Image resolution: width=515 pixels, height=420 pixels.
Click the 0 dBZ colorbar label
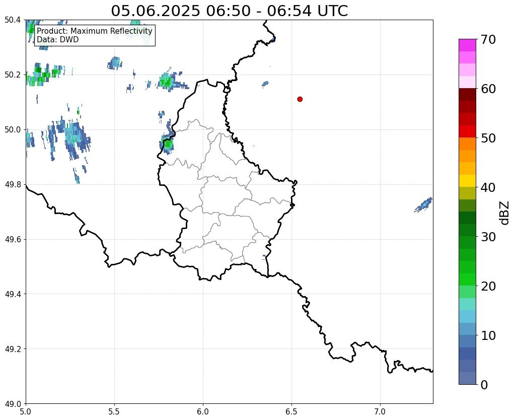click(x=484, y=385)
